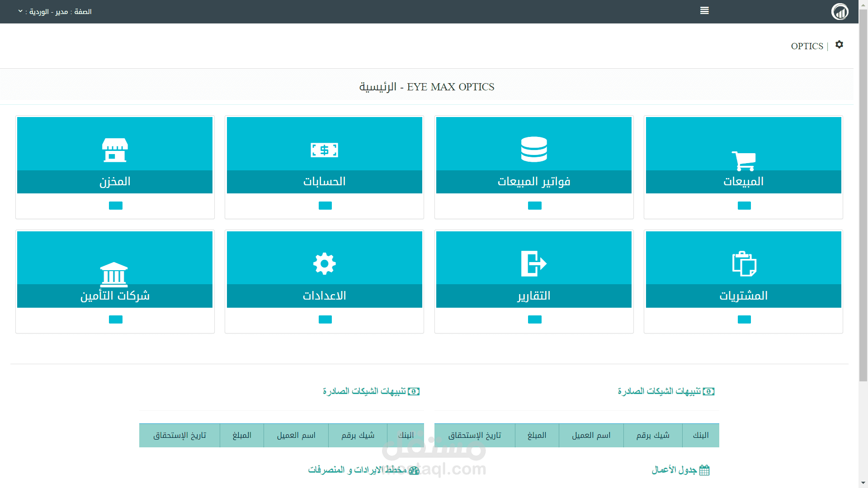Click gear icon next to OPTICS
Screen dimensions: 868x488
839,44
